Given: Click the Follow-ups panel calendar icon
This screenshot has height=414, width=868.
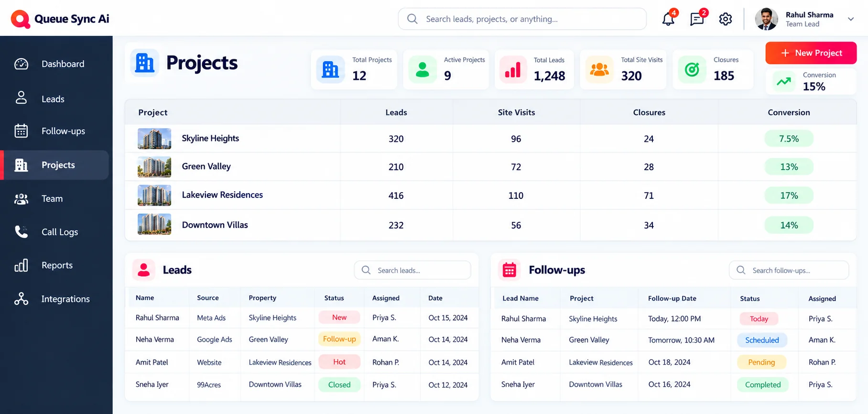Looking at the screenshot, I should pos(510,270).
